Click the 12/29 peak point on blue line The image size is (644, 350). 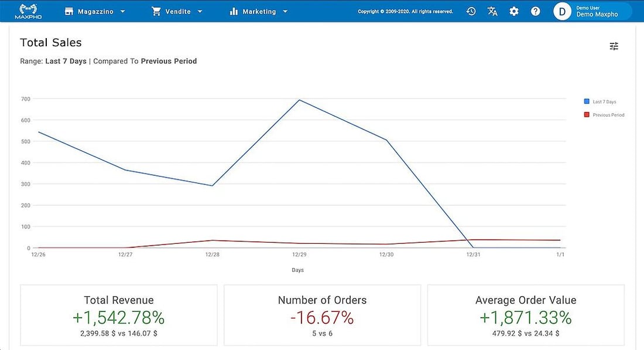[x=299, y=100]
